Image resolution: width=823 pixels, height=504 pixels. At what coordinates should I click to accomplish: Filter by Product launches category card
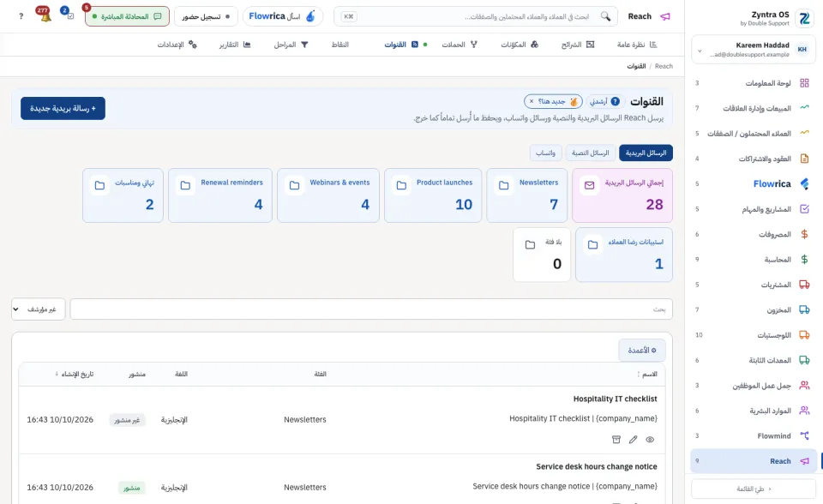pos(433,195)
